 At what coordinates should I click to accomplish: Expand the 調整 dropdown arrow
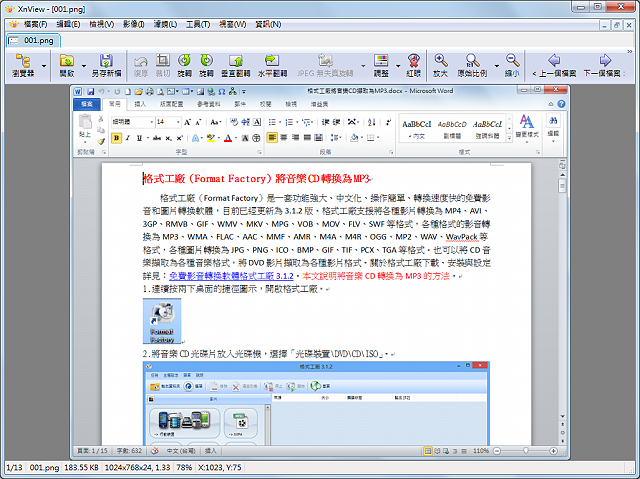[x=398, y=66]
